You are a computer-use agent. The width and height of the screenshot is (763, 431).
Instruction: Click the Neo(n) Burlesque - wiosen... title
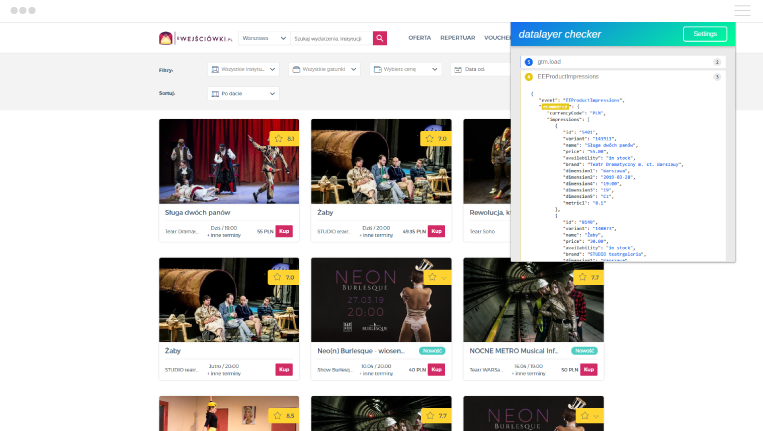(361, 351)
